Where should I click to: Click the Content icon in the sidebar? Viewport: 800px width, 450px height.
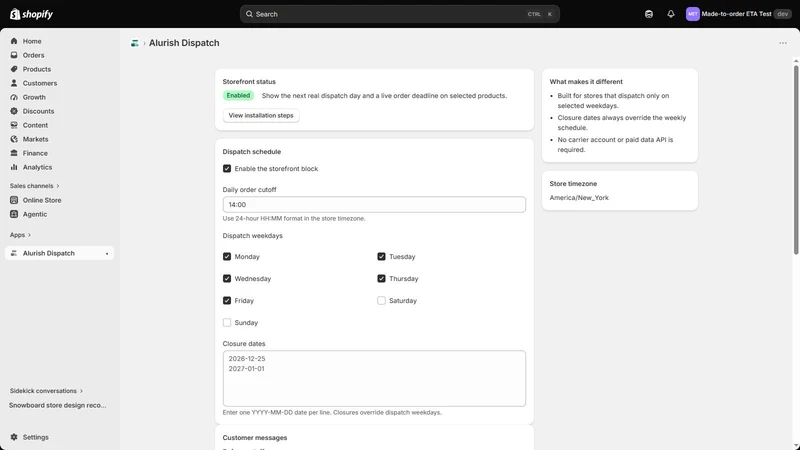tap(14, 125)
